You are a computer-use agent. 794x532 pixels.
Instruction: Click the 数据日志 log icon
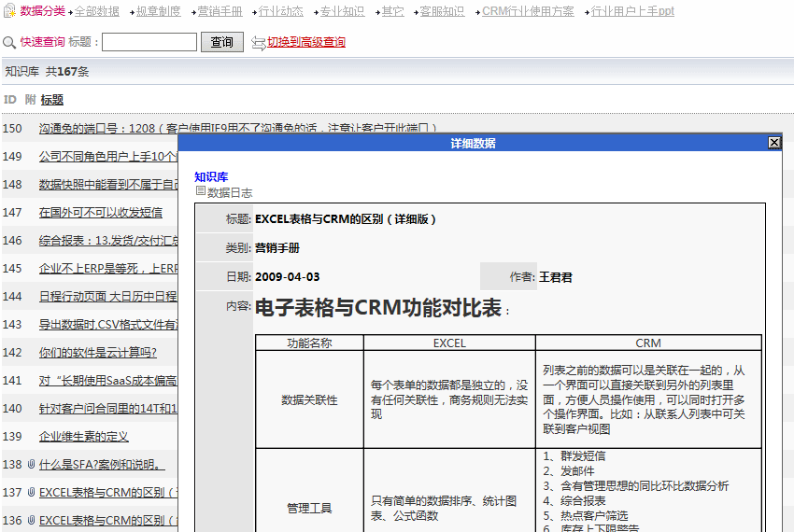[x=201, y=190]
